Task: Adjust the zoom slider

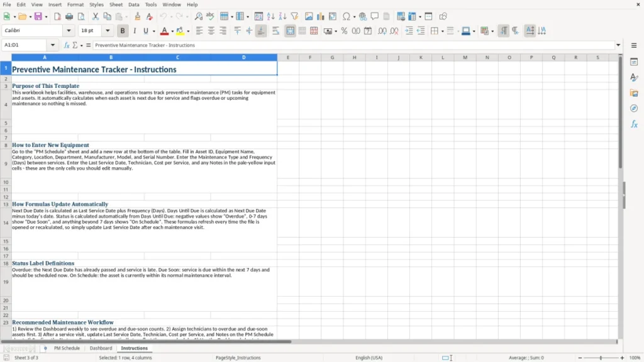Action: pos(601,358)
